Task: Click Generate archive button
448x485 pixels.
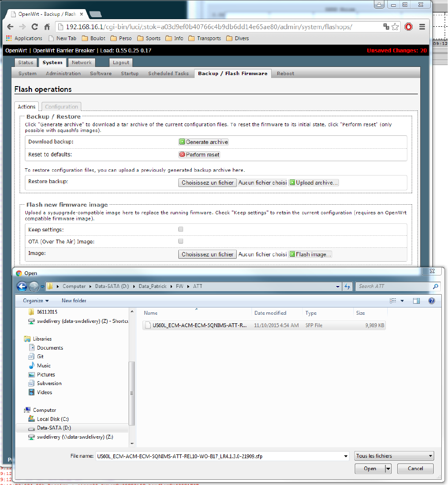Action: tap(203, 142)
